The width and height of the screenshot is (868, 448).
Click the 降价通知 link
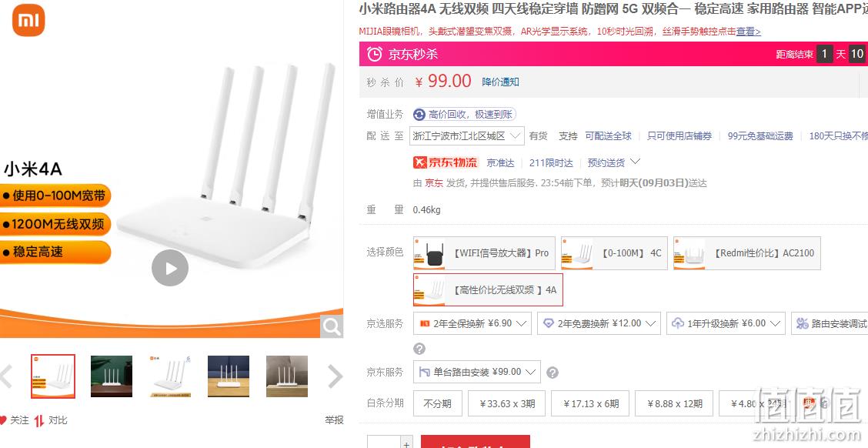500,82
